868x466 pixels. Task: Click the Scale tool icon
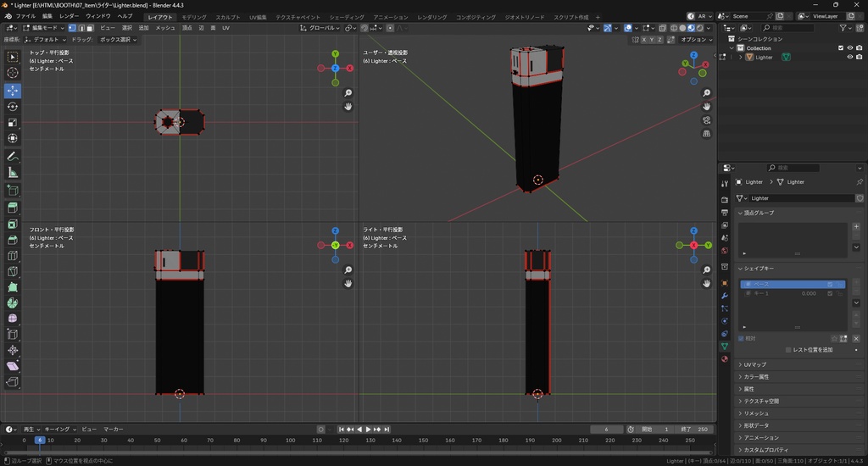click(13, 123)
